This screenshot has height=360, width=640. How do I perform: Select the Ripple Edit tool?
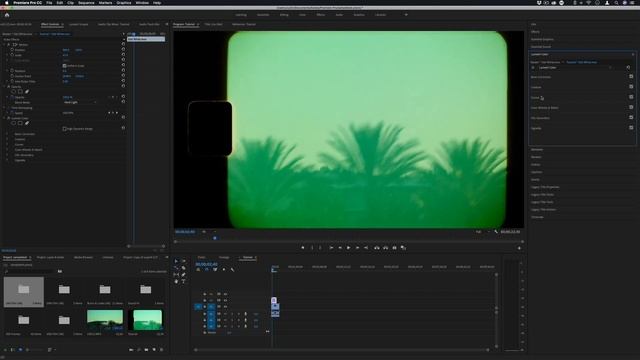click(x=176, y=268)
